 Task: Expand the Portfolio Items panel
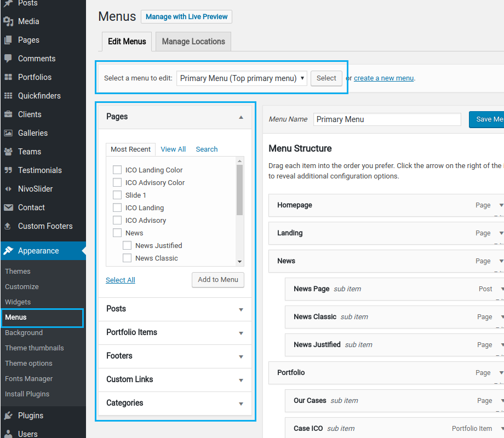tap(174, 332)
